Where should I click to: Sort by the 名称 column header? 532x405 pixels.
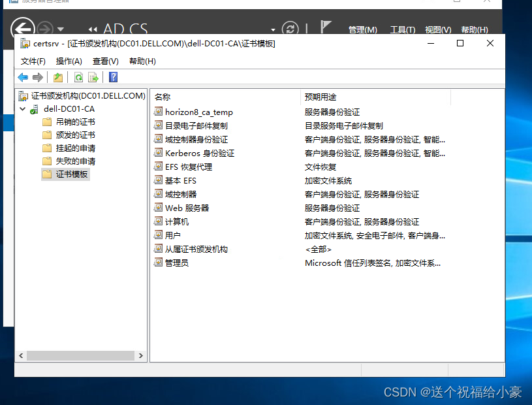pyautogui.click(x=225, y=97)
